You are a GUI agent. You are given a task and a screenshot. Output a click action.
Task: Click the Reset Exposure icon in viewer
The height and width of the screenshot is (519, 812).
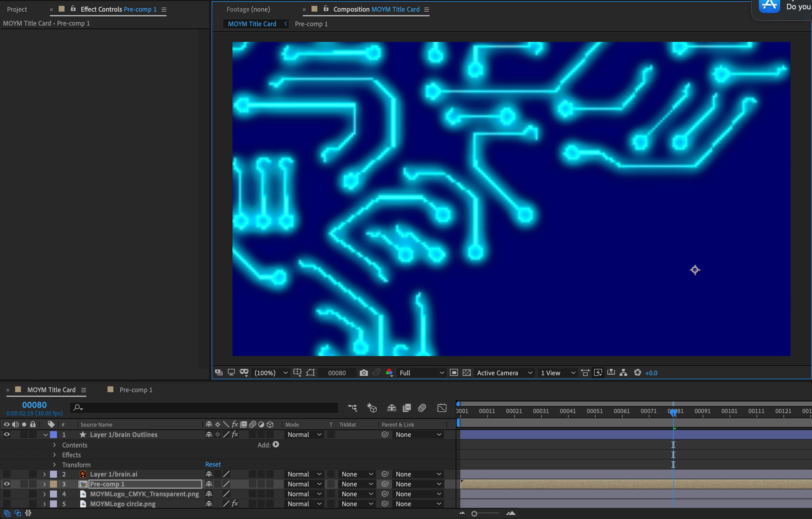pos(637,373)
